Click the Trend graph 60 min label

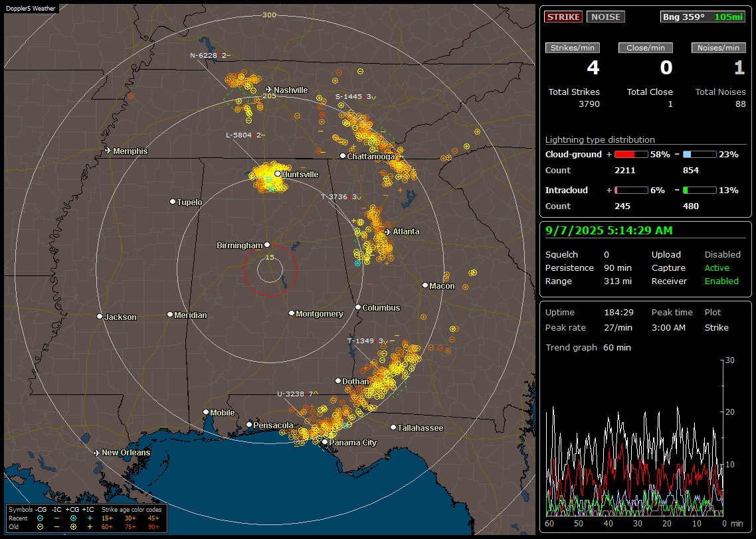coord(588,348)
